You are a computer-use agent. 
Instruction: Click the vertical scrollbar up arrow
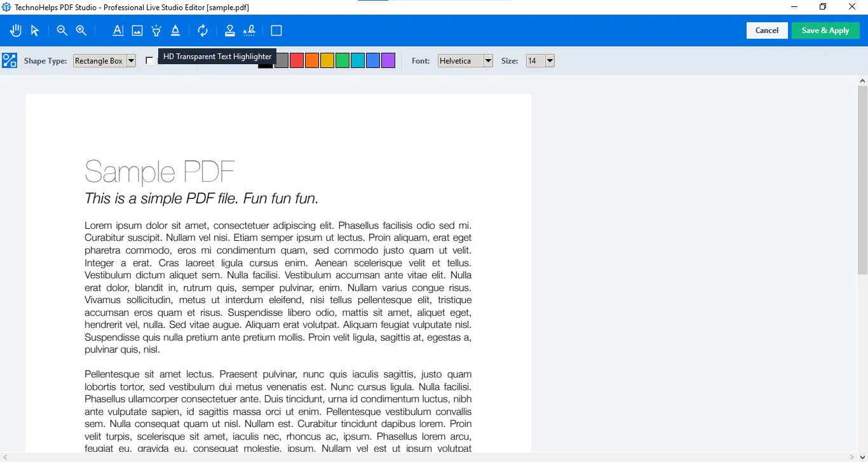tap(862, 81)
